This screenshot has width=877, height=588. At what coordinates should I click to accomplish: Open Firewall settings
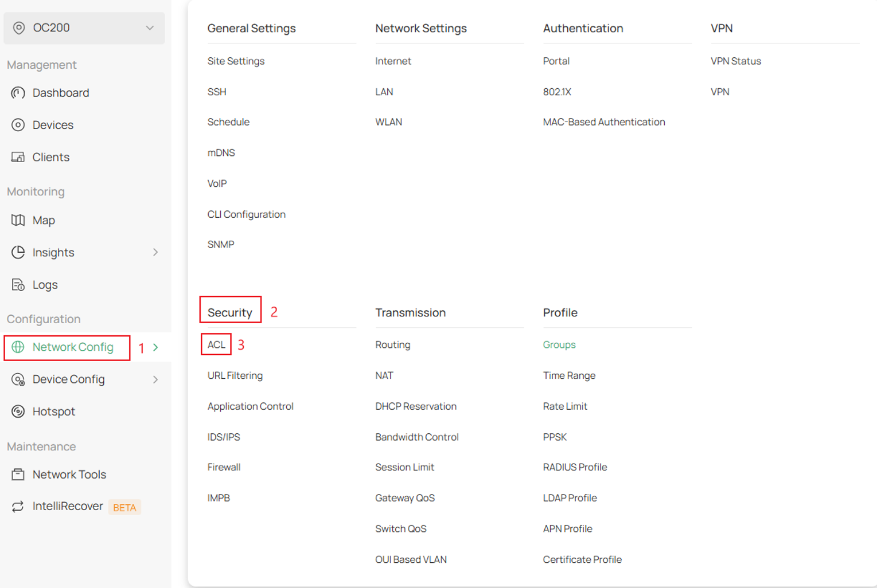pos(224,467)
